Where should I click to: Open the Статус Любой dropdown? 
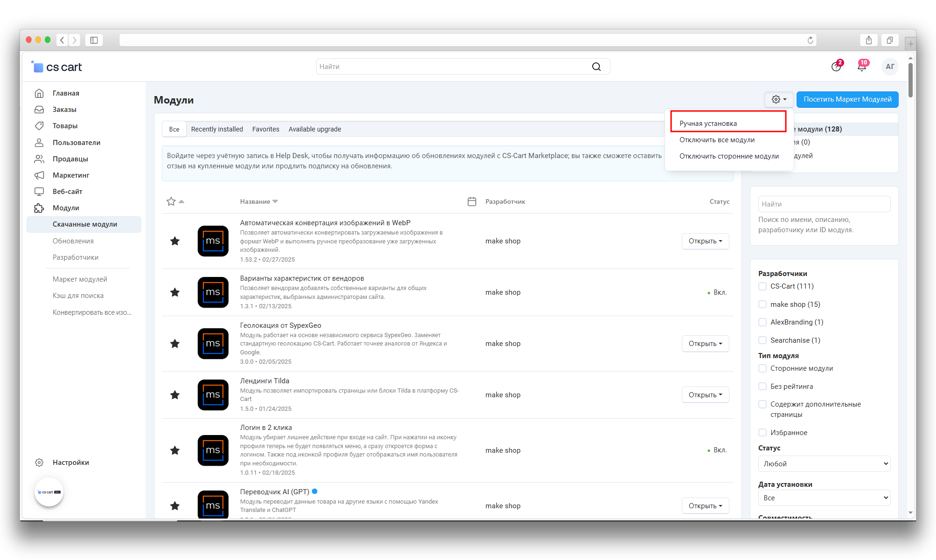tap(824, 464)
